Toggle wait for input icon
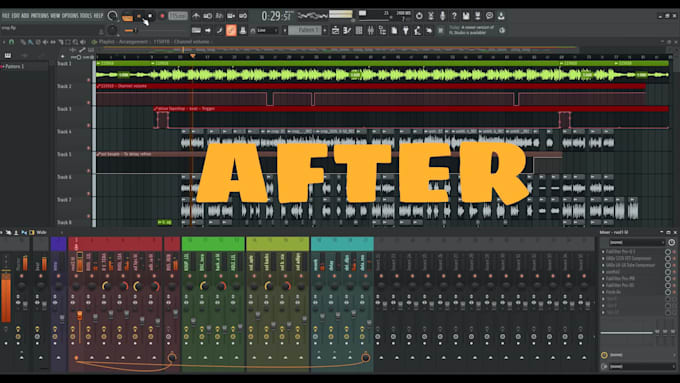Screen dimensions: 680x383 208,16
